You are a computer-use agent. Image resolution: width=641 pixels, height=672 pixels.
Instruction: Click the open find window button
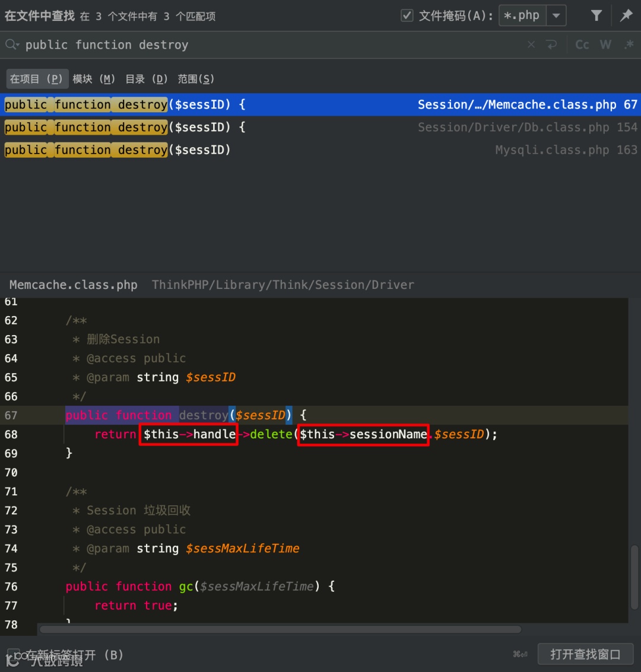click(585, 654)
